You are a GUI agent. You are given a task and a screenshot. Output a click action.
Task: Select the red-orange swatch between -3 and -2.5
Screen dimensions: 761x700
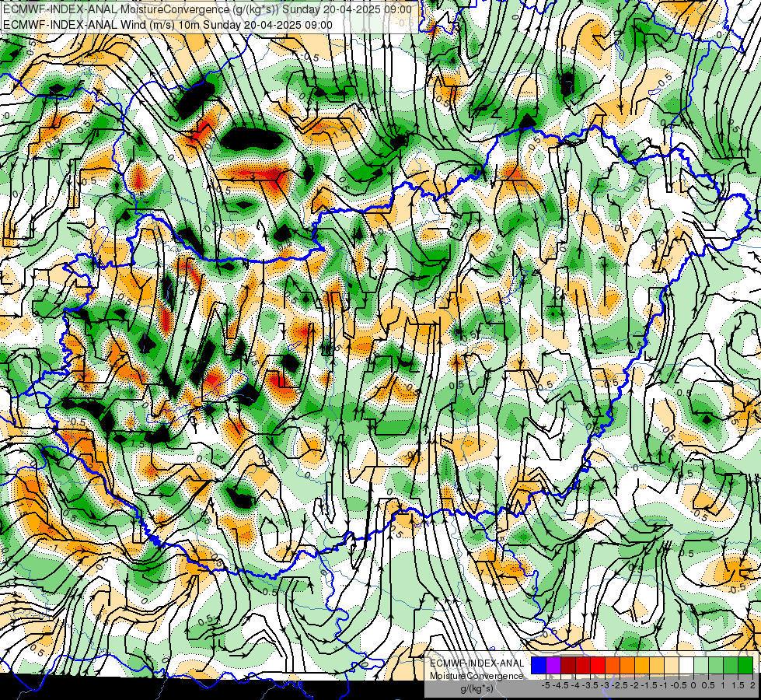click(x=613, y=666)
